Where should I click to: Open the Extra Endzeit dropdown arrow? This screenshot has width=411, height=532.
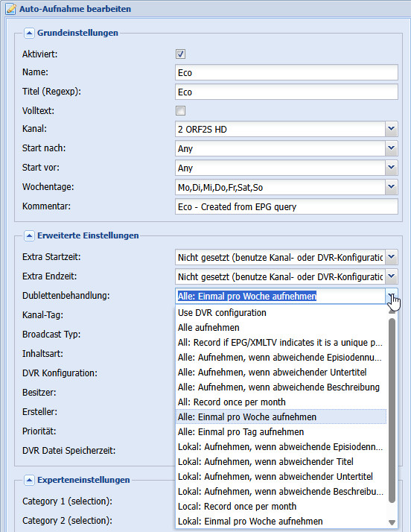pos(392,276)
